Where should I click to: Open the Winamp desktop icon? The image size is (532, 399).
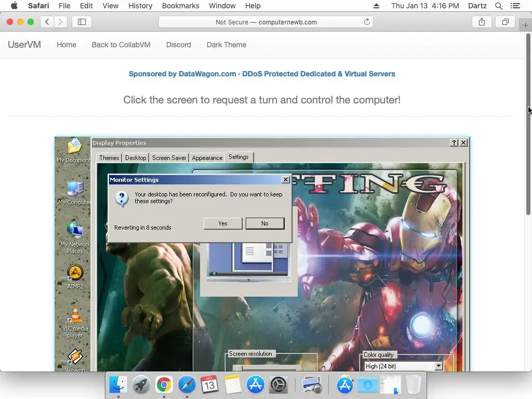75,360
